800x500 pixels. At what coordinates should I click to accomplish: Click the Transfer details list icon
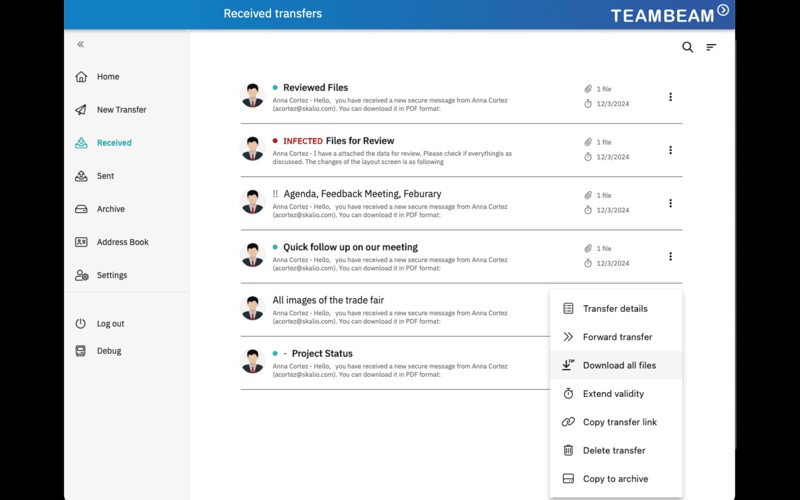click(x=568, y=308)
